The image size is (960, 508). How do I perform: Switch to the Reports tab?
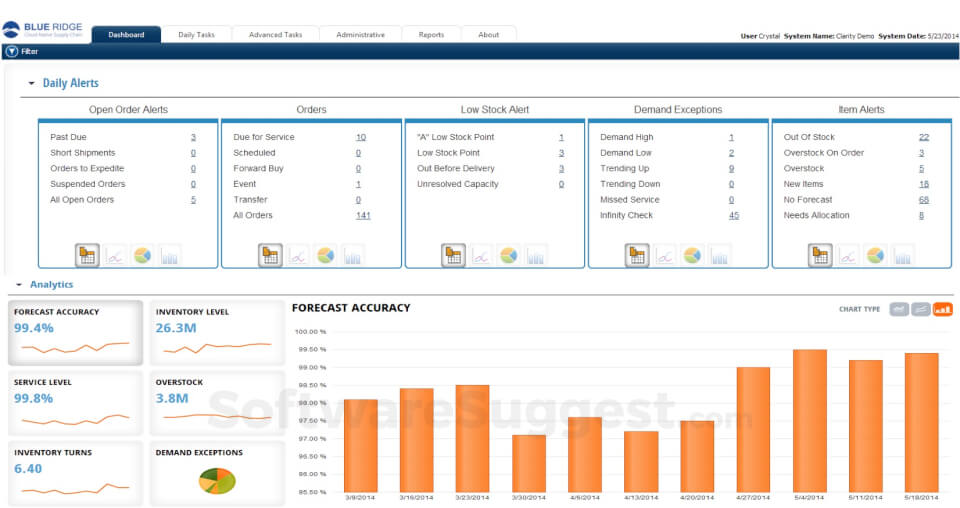pos(431,35)
